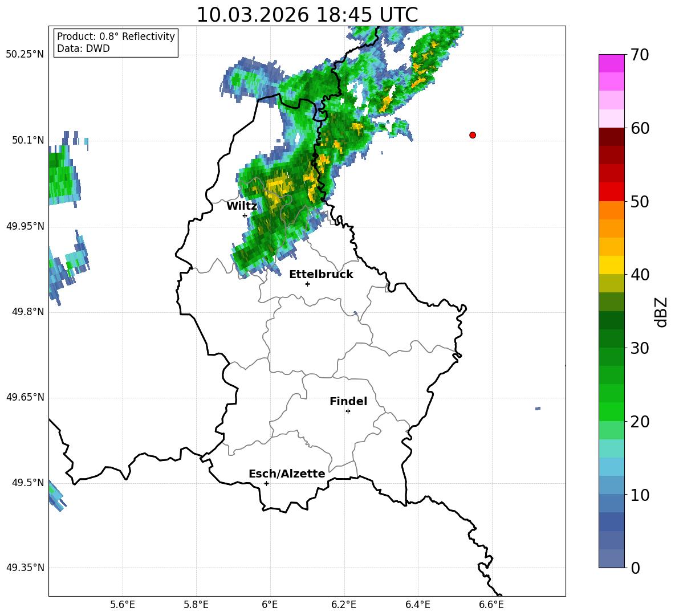Click the small isolated echo east of Findel
Image resolution: width=675 pixels, height=616 pixels.
click(x=538, y=408)
